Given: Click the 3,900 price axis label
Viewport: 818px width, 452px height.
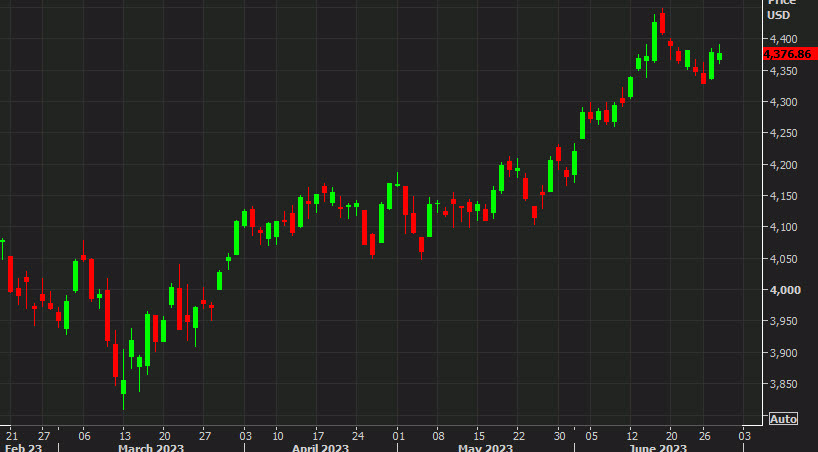Looking at the screenshot, I should [784, 353].
